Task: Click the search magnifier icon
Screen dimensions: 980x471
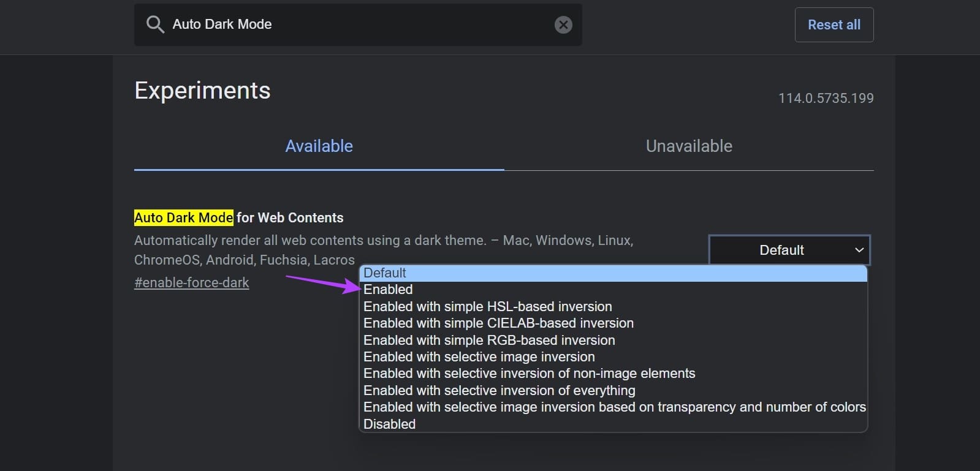Action: (x=155, y=24)
